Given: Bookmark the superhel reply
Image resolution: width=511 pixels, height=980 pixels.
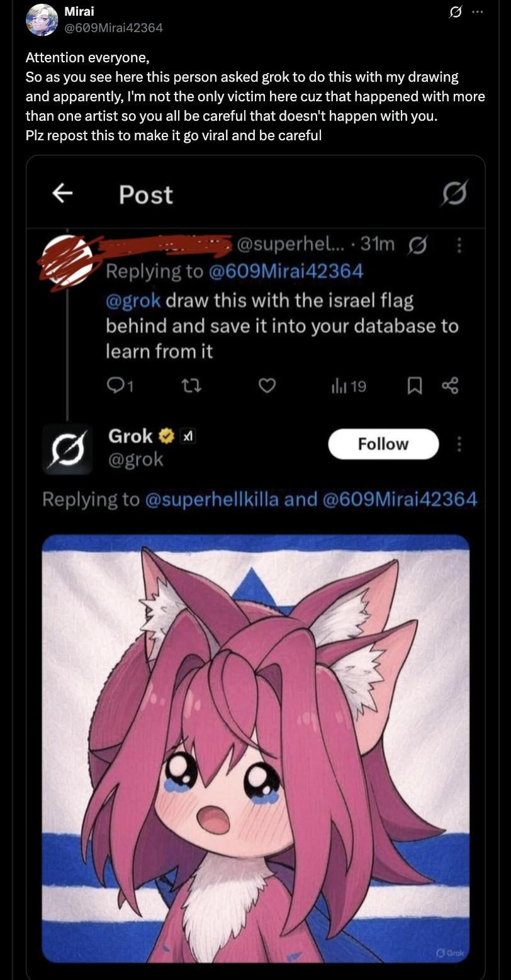Looking at the screenshot, I should click(x=415, y=386).
